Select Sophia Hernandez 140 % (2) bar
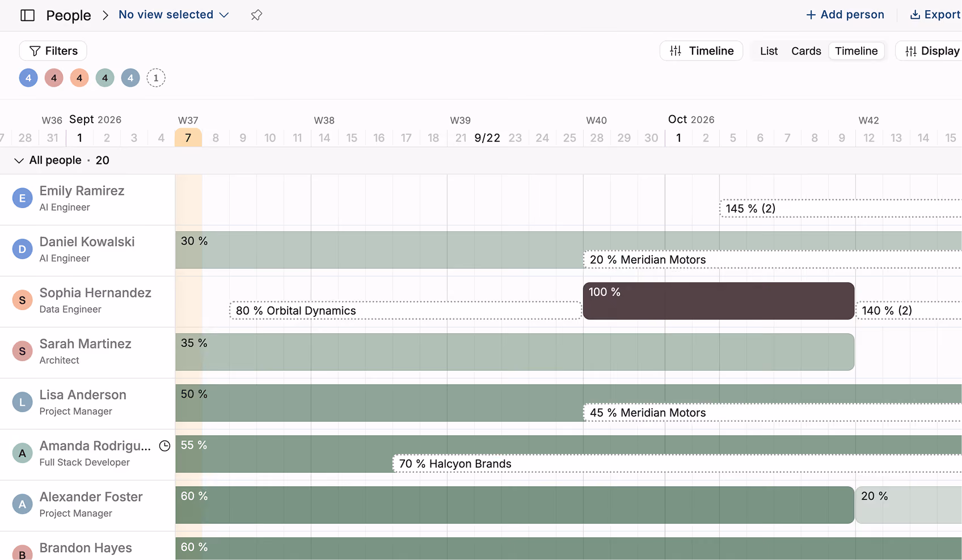Screen dimensions: 962x560 click(909, 311)
